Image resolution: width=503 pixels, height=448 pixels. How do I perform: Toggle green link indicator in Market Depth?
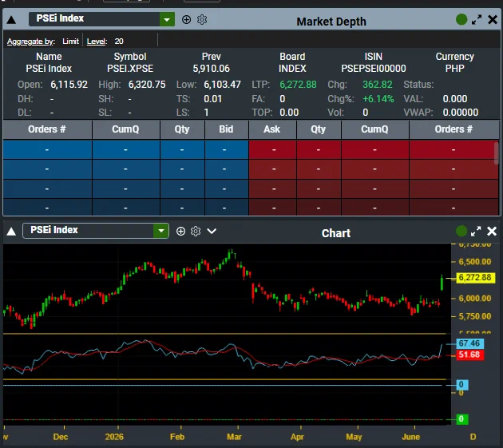point(461,20)
